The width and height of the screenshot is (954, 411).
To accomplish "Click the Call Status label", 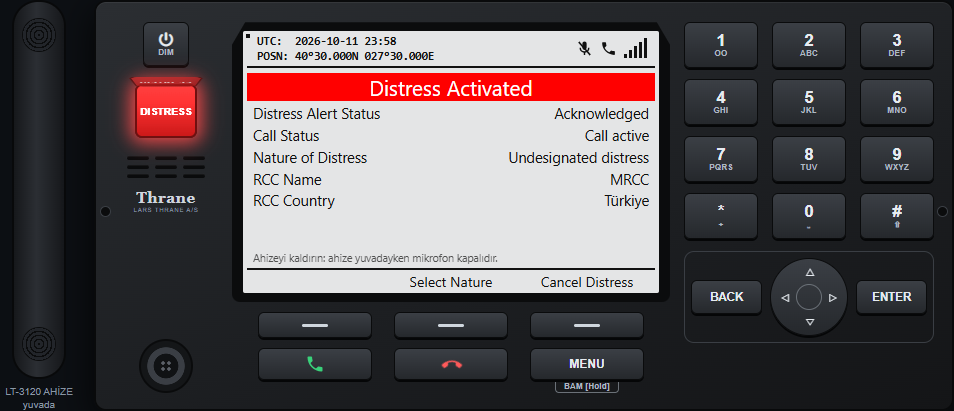I will point(286,136).
